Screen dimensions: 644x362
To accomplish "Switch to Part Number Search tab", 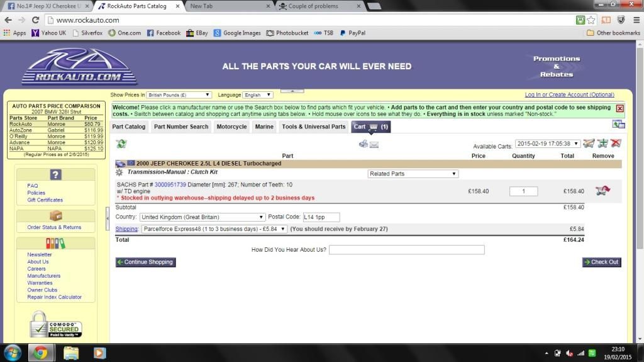I will point(181,127).
